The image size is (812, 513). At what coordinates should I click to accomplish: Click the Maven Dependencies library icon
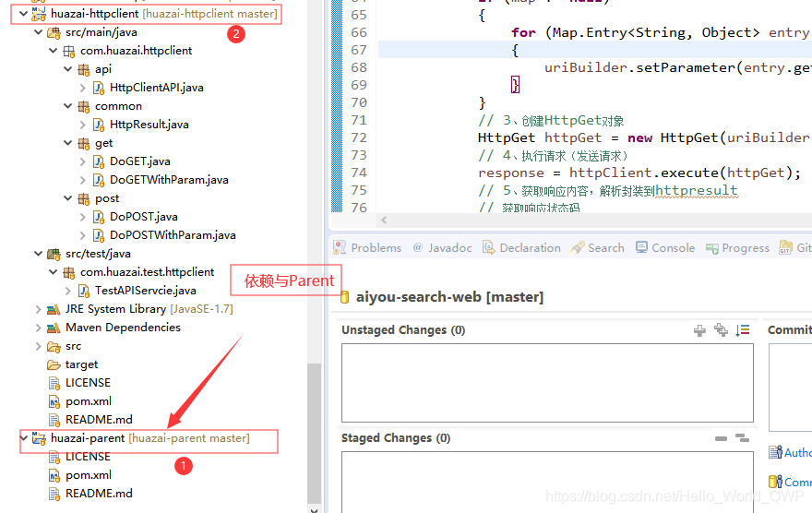point(54,328)
